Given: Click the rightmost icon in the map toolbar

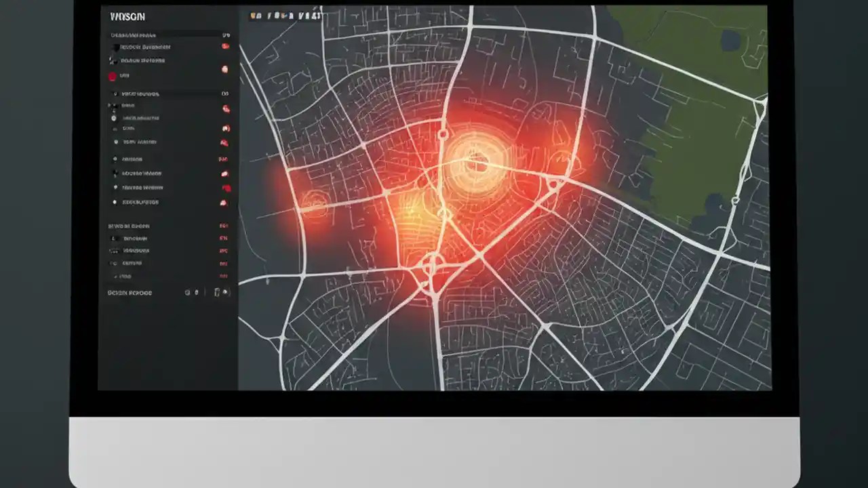Looking at the screenshot, I should 320,15.
